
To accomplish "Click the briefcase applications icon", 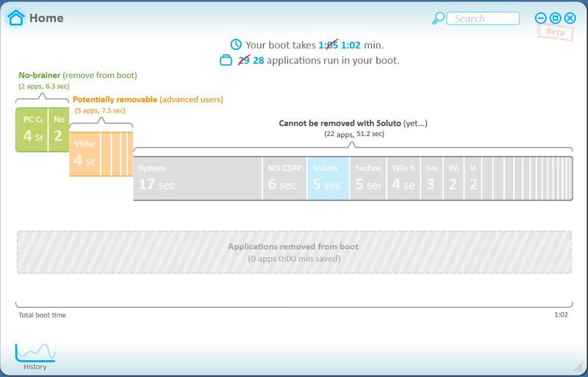I will [226, 60].
